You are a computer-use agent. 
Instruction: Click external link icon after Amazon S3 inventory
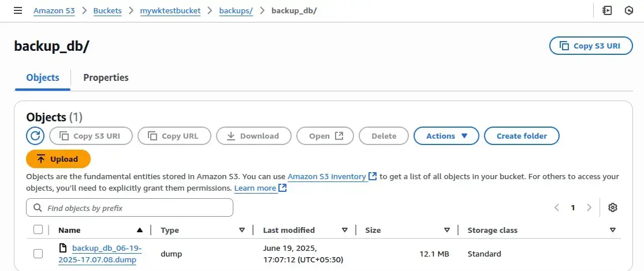(373, 177)
